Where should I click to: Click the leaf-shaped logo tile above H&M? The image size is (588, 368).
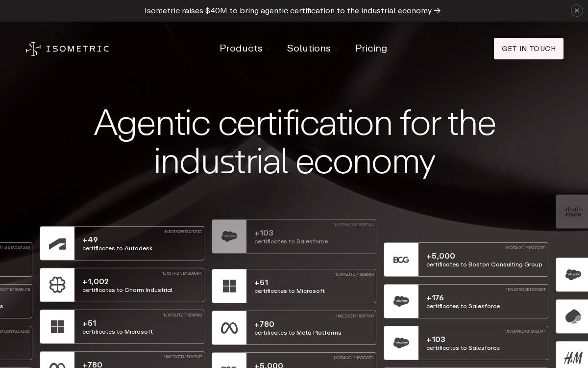572,316
